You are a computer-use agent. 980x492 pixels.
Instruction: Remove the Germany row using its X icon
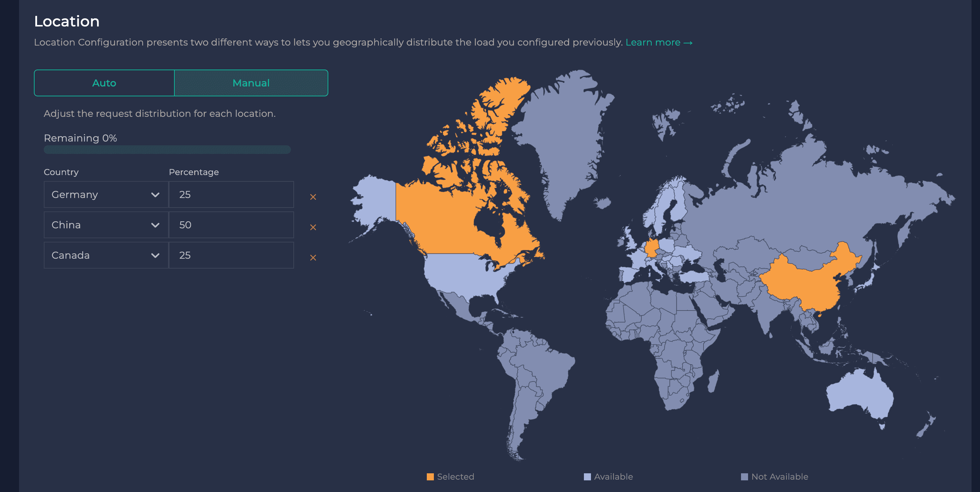tap(313, 197)
